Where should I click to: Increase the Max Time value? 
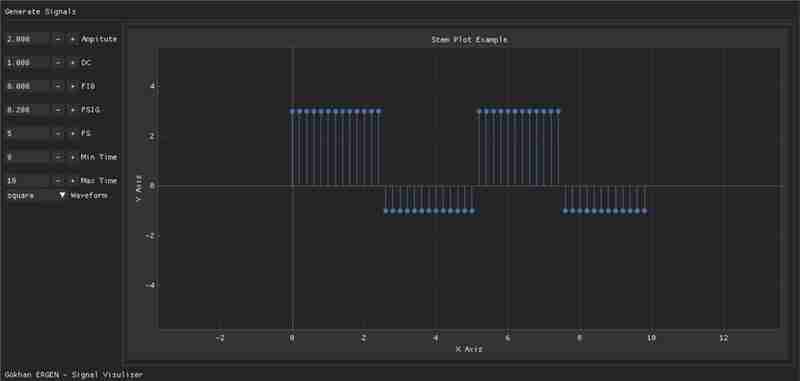tap(72, 181)
